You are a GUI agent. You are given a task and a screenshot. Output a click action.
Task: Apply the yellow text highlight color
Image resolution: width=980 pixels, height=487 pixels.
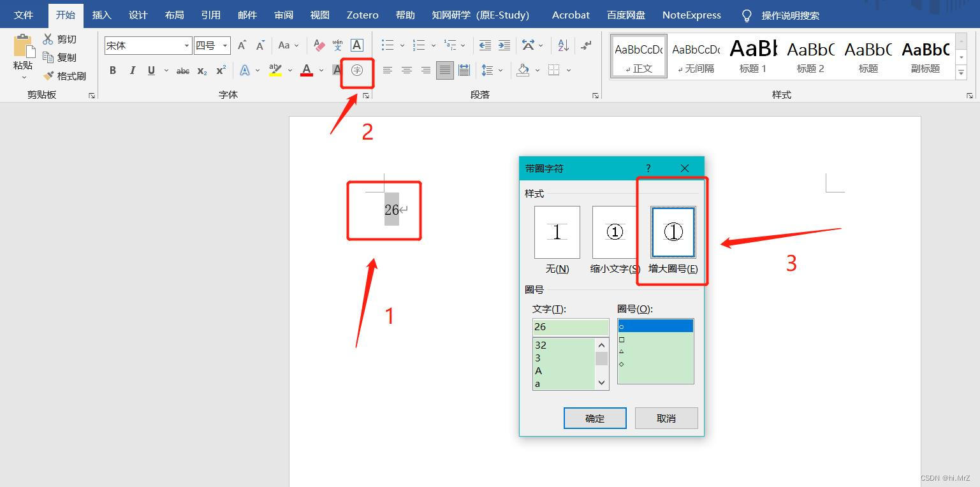275,70
